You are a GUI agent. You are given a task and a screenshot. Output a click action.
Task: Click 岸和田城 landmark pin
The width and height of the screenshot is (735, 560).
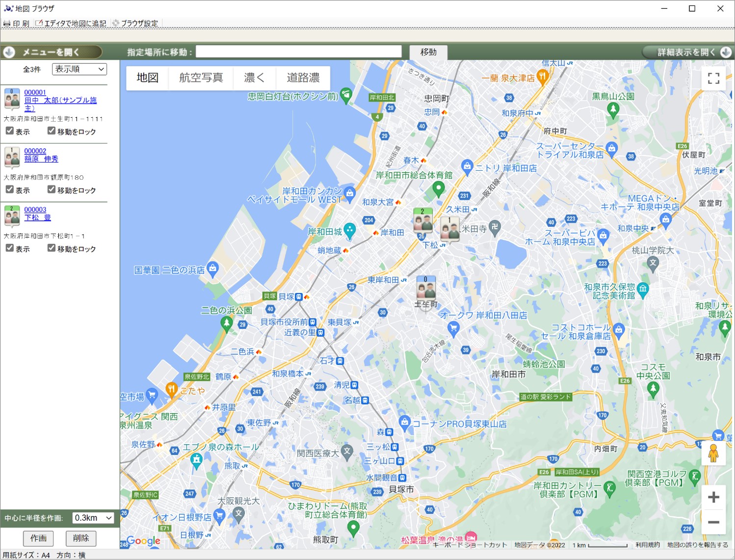click(350, 230)
